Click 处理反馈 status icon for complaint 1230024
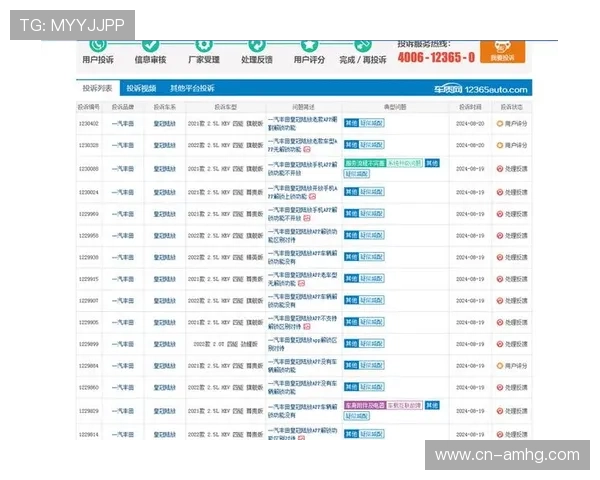Image resolution: width=600 pixels, height=480 pixels. coord(499,192)
